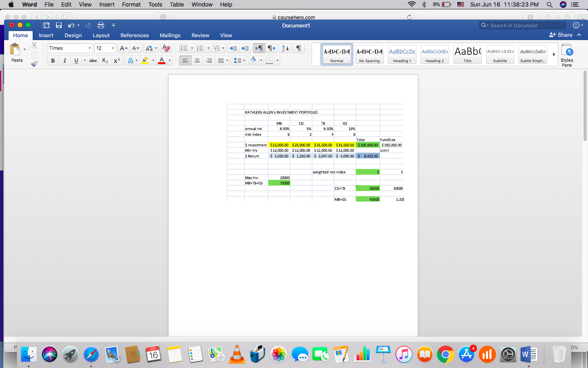Image resolution: width=588 pixels, height=368 pixels.
Task: Clear all formatting with eraser icon
Action: click(x=166, y=48)
